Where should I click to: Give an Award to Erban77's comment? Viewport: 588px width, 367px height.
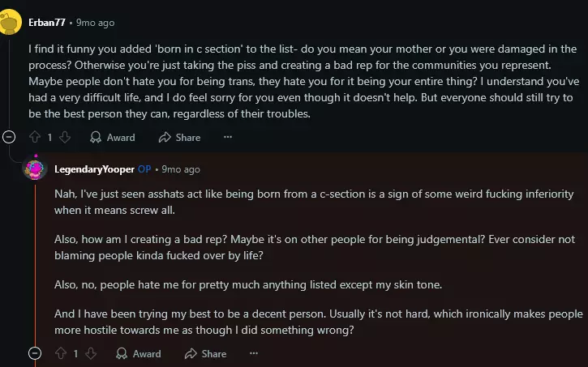112,138
